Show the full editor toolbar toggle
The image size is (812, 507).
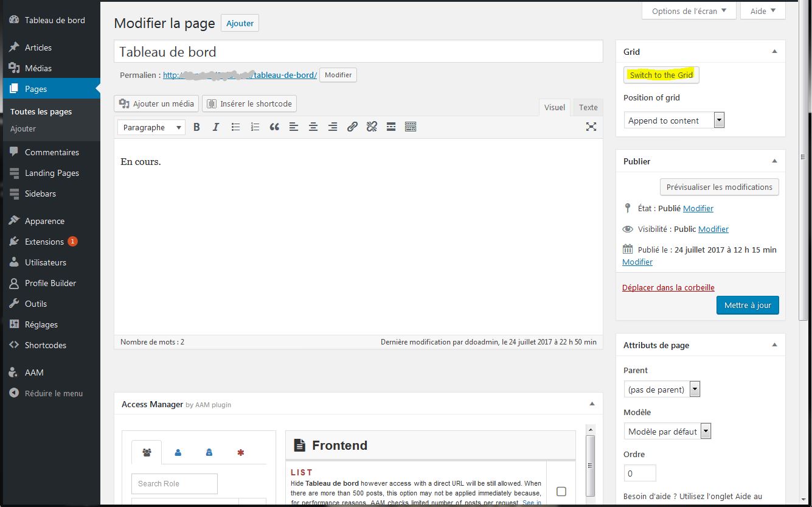(411, 127)
